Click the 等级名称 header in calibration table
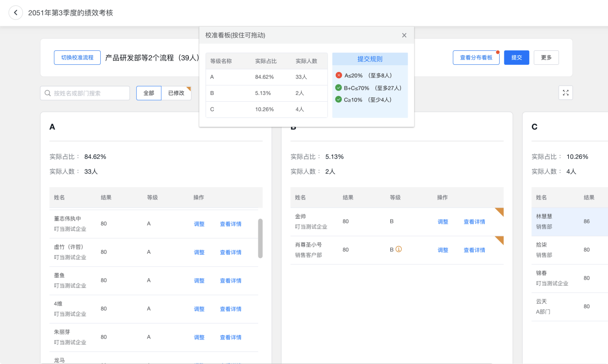Viewport: 608px width, 364px height. (221, 61)
